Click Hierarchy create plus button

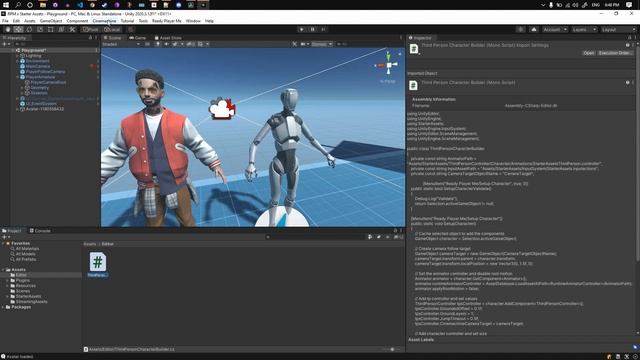click(5, 44)
